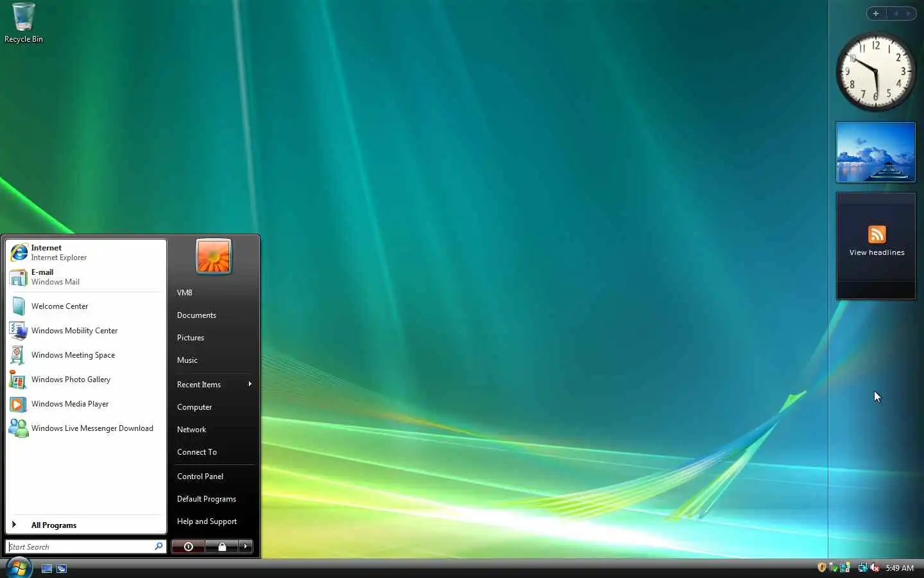Open the Welcome Center
This screenshot has height=578, width=924.
[86, 306]
